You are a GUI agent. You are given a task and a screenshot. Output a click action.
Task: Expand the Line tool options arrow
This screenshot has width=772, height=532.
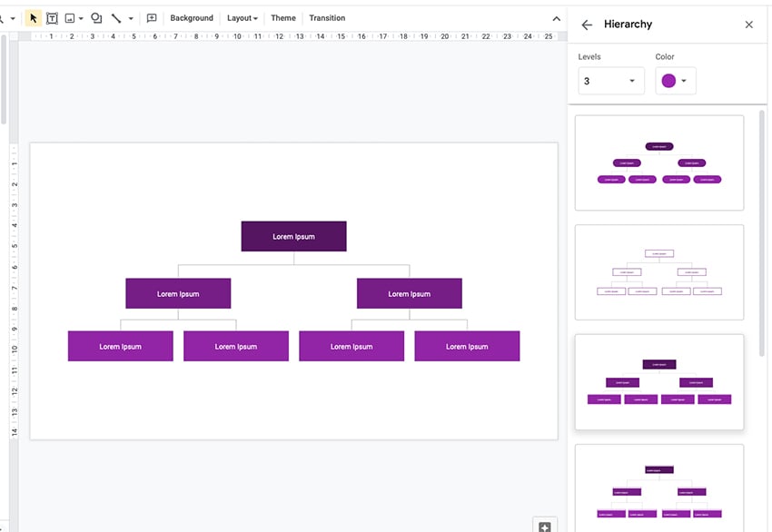130,17
